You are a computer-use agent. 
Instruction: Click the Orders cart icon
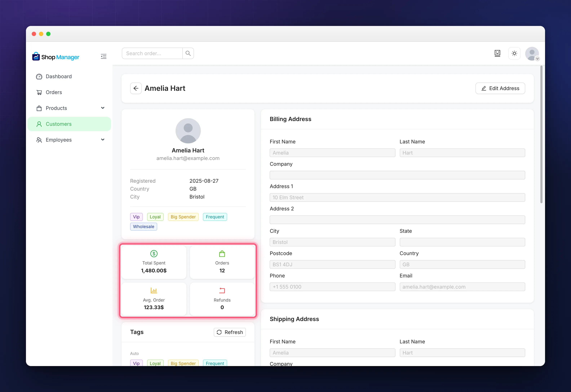39,92
